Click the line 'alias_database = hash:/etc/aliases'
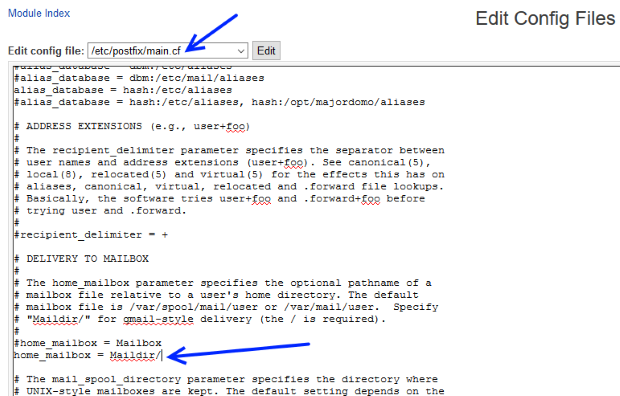Screen dimensions: 620x396 click(x=123, y=90)
